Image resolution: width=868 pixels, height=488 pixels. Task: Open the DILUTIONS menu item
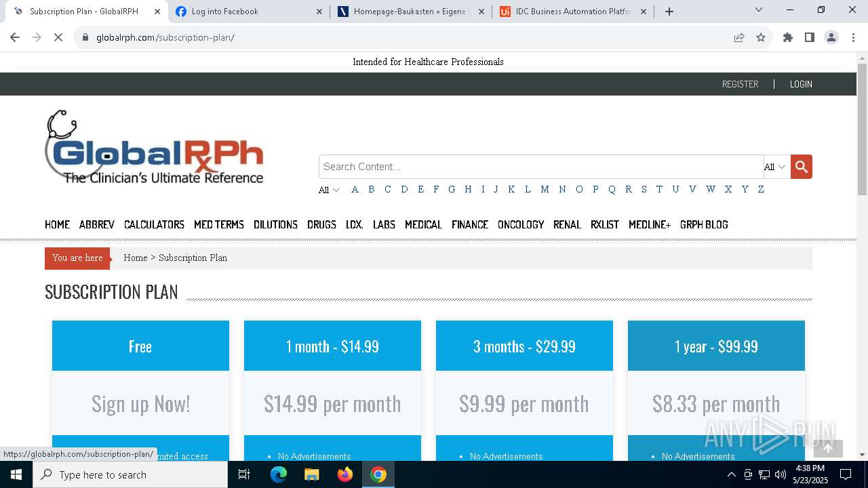click(x=275, y=224)
